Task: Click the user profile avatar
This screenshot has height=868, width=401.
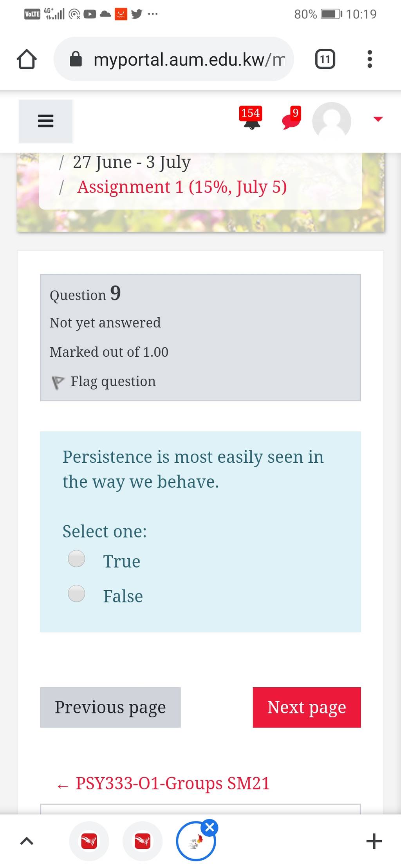Action: click(331, 121)
